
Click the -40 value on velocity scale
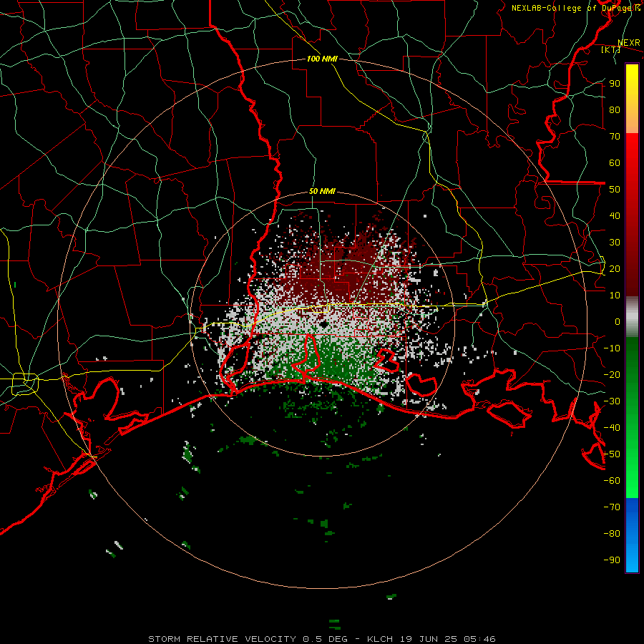click(612, 428)
